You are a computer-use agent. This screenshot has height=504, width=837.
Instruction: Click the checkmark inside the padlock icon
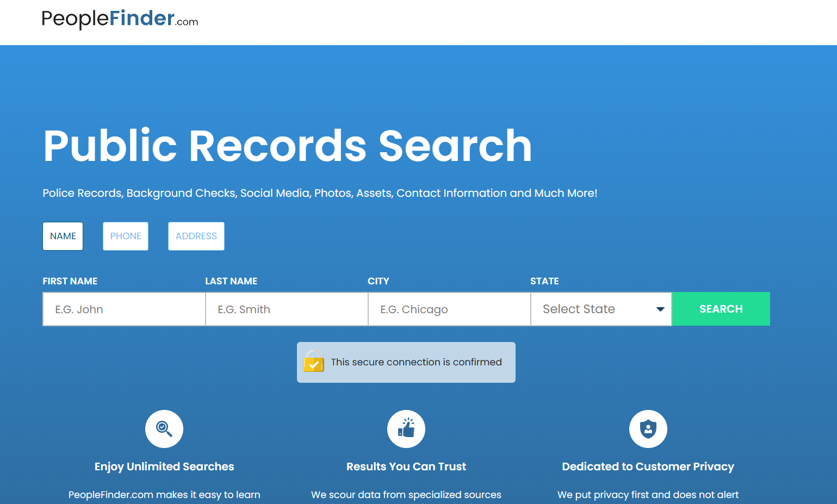pyautogui.click(x=314, y=364)
